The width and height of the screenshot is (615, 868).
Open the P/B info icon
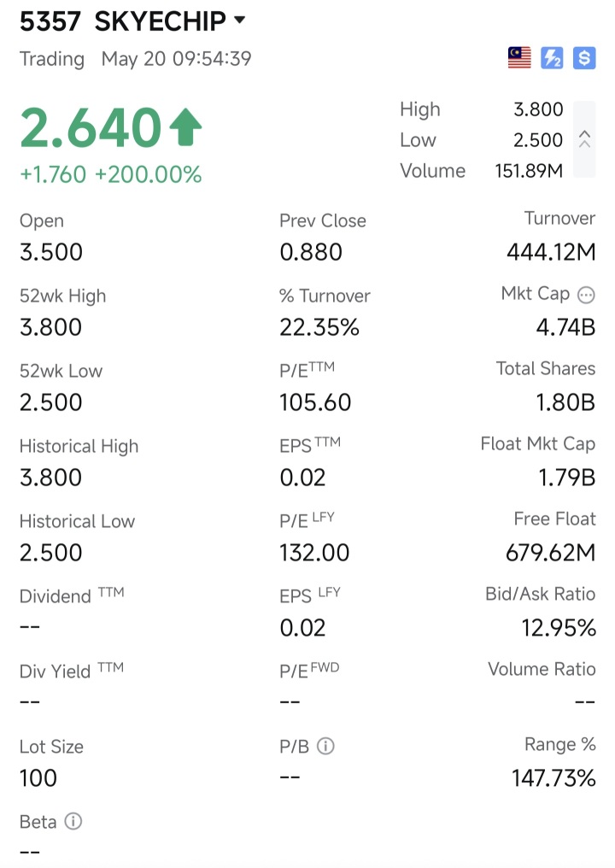pos(325,746)
